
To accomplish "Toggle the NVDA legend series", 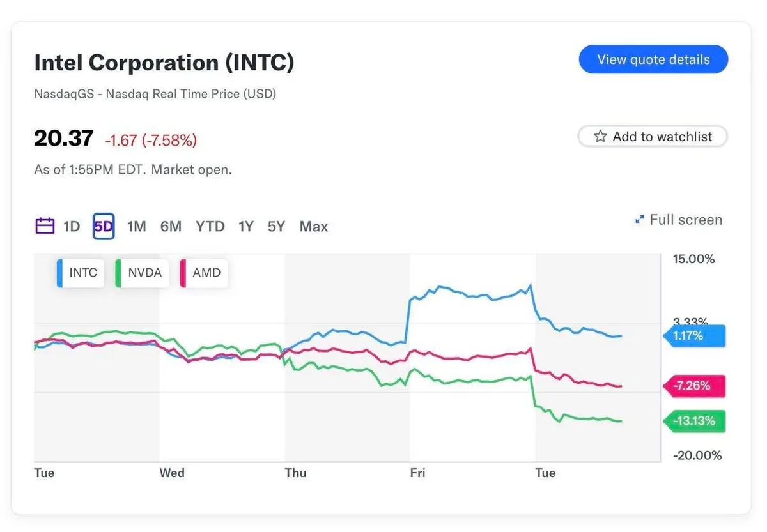I will pos(142,273).
